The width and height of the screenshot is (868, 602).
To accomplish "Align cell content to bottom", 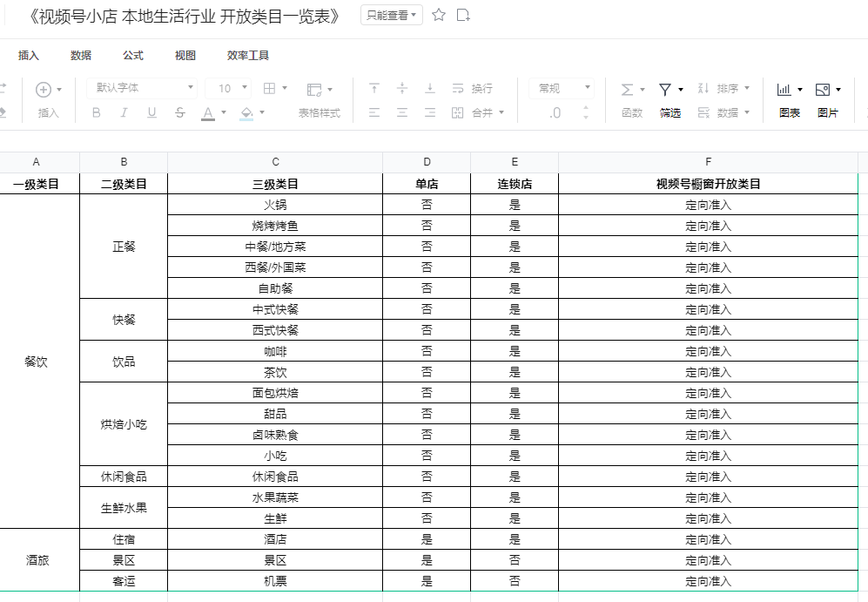I will 430,88.
